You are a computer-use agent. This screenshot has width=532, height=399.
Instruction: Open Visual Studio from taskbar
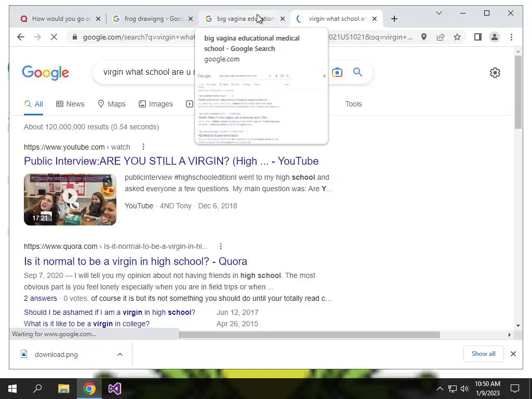[115, 389]
